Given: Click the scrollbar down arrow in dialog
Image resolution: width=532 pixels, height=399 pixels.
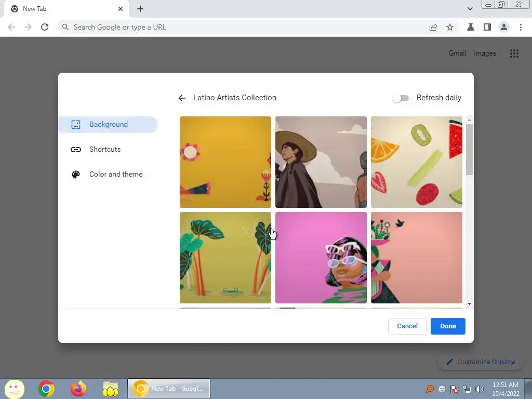Looking at the screenshot, I should (x=469, y=304).
